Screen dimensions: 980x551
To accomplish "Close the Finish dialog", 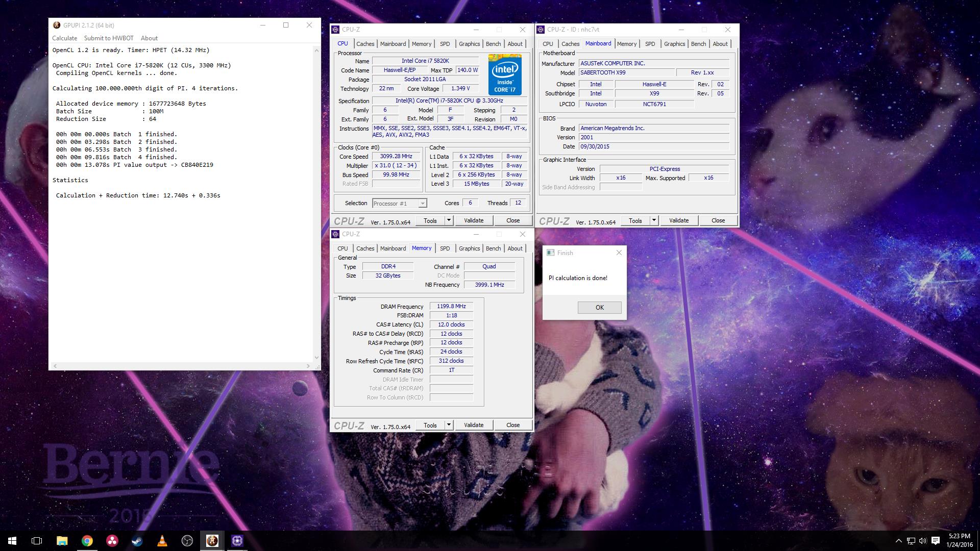I will pyautogui.click(x=619, y=253).
